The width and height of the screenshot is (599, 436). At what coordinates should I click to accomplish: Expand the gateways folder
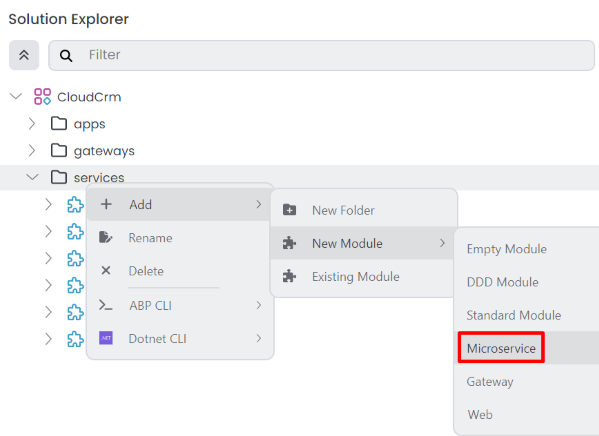32,151
